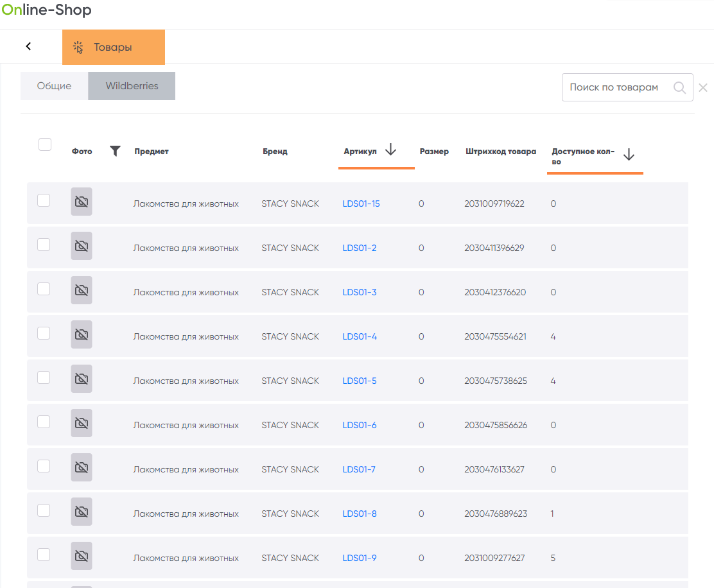Focus the Поиск по товарам field
714x588 pixels.
tap(627, 87)
